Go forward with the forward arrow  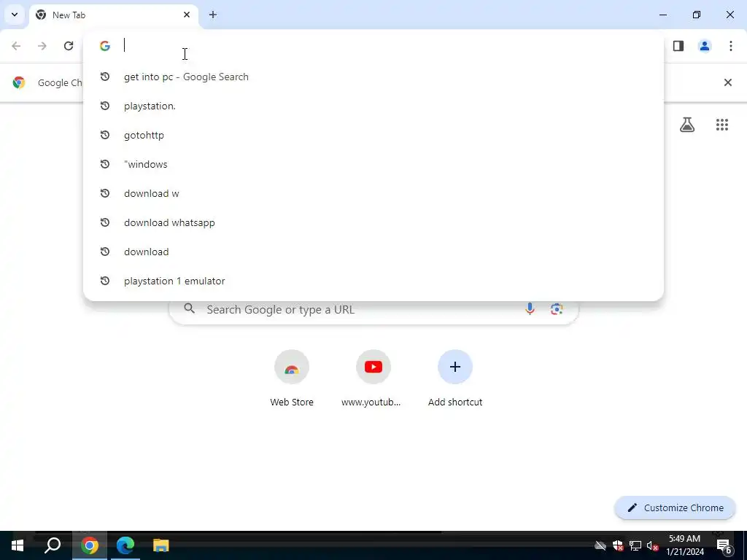click(x=42, y=46)
